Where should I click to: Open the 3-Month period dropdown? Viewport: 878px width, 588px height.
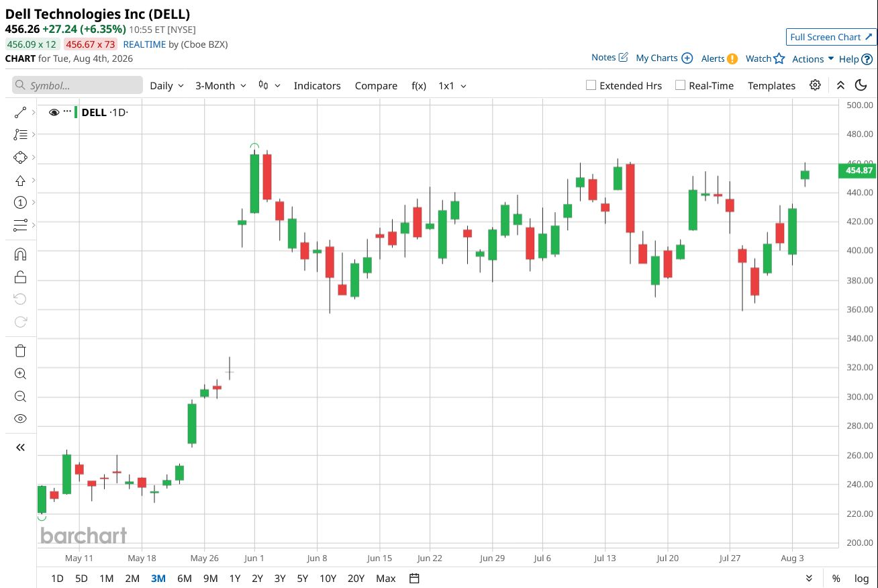pos(221,85)
